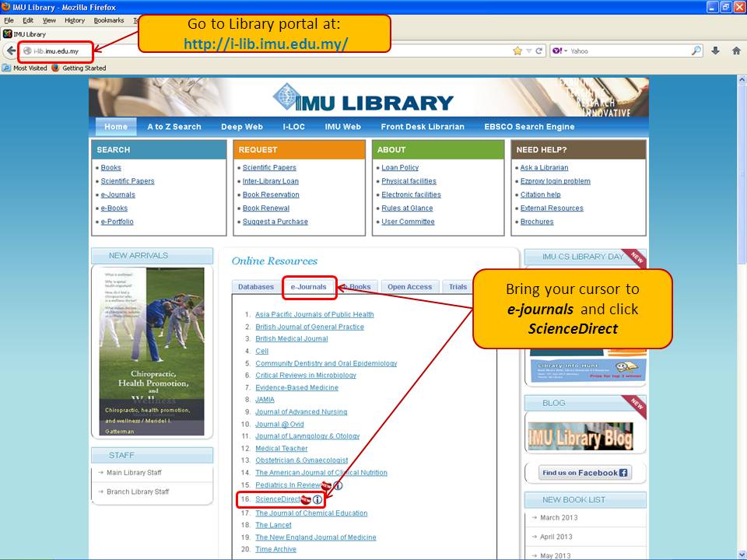Click the Find us on Facebook button
Screen dimensions: 747x560
pyautogui.click(x=584, y=472)
